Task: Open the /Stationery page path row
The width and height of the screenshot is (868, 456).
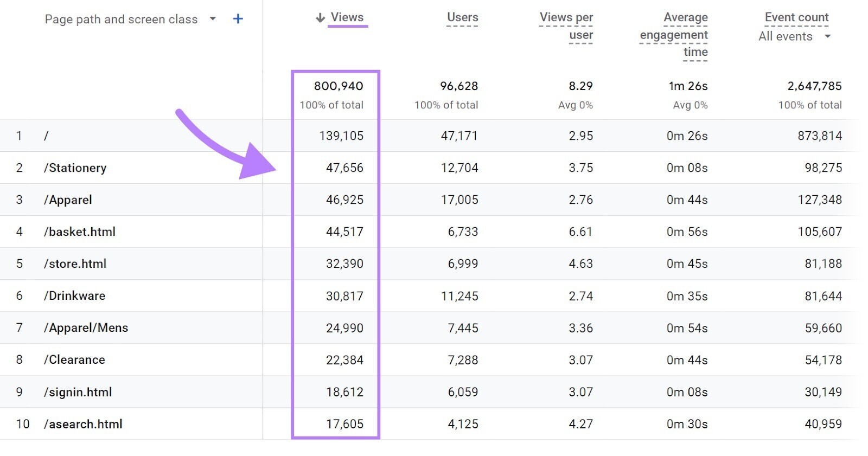Action: 75,168
